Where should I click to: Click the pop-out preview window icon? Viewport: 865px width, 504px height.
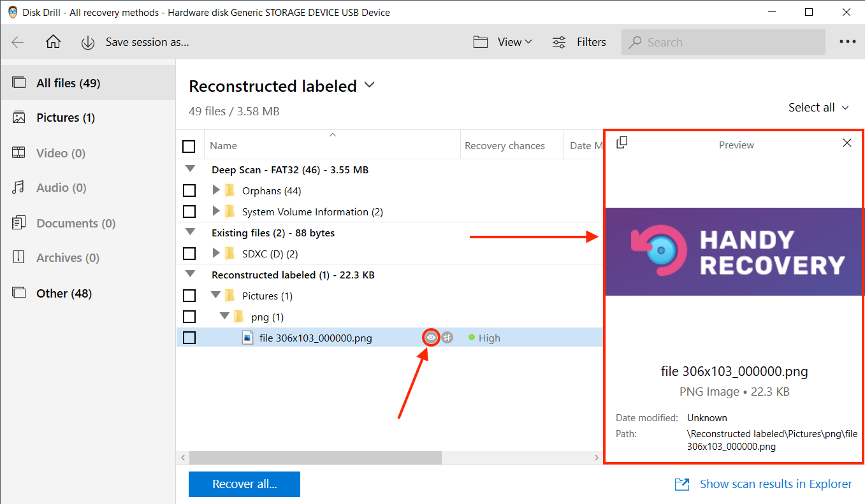point(622,143)
